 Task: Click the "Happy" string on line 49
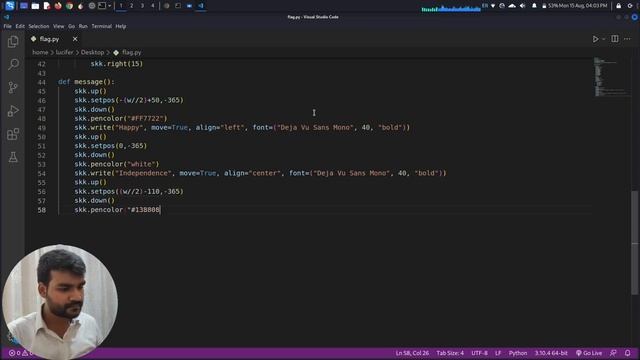pyautogui.click(x=129, y=127)
